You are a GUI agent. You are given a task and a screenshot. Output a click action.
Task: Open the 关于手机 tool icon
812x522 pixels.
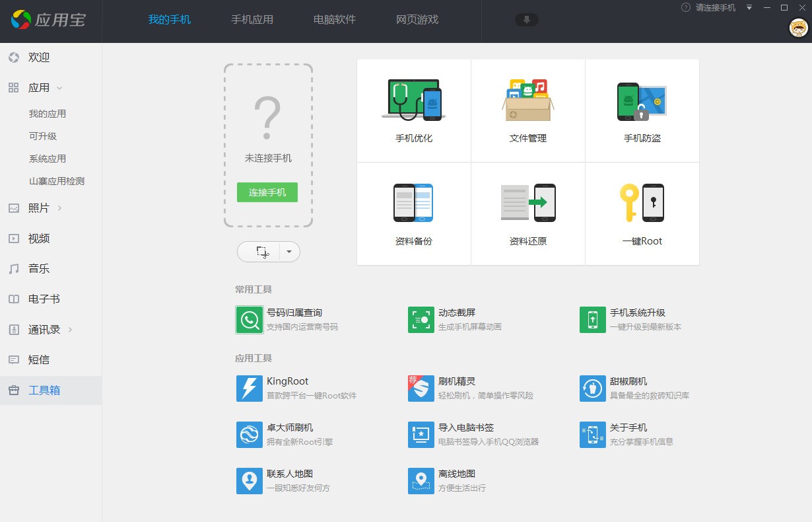(x=593, y=435)
